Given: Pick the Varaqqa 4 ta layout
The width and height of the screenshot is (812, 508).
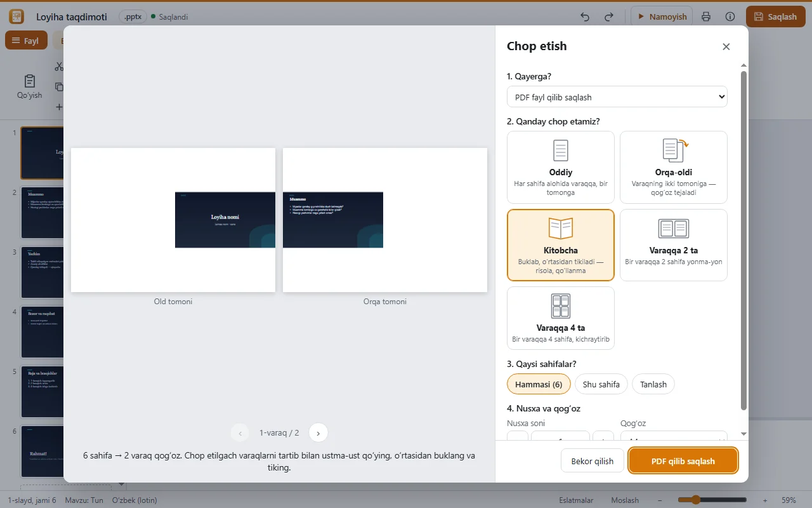Looking at the screenshot, I should coord(561,318).
